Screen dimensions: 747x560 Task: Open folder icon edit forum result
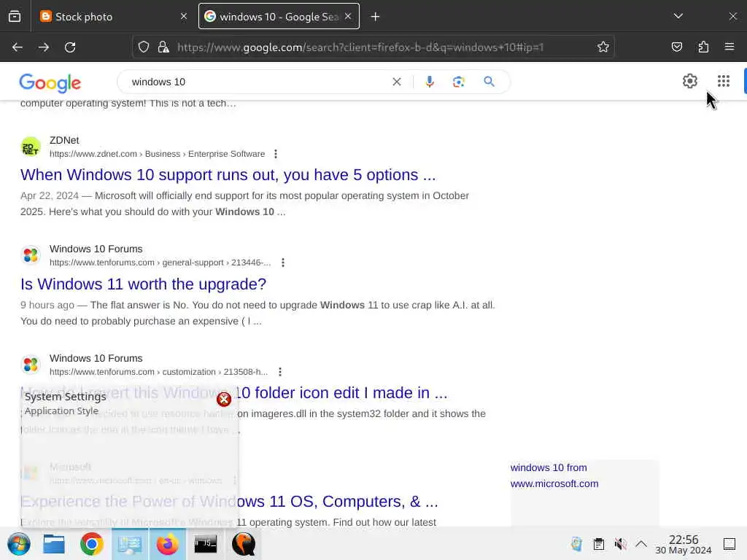click(343, 393)
